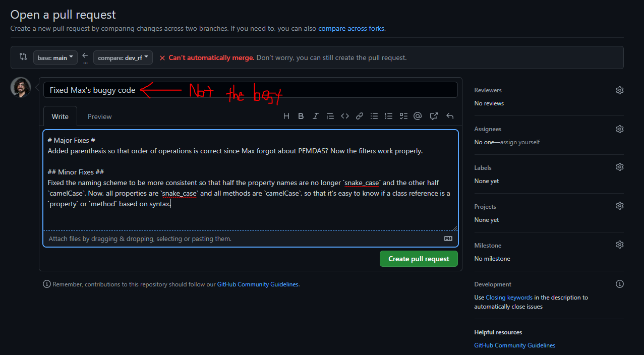The height and width of the screenshot is (355, 644).
Task: Click the Create pull request button
Action: (419, 259)
